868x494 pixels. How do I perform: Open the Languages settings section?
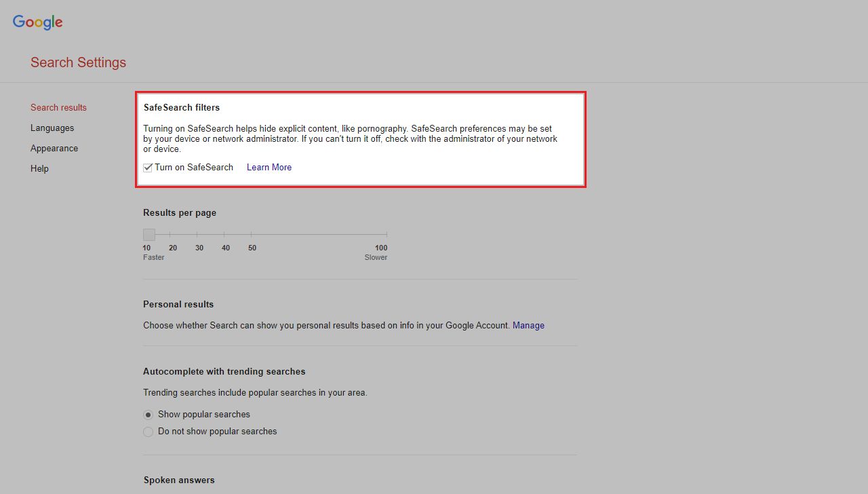(52, 128)
